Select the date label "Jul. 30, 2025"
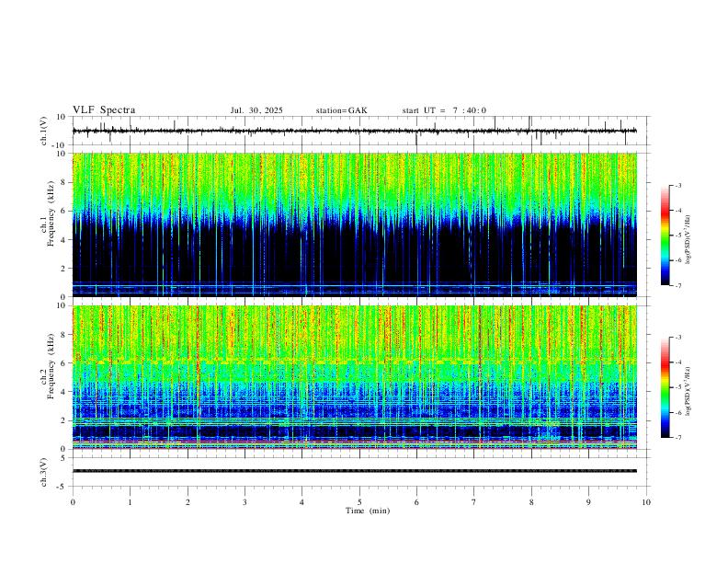Screen dimensions: 728x563 click(x=256, y=110)
